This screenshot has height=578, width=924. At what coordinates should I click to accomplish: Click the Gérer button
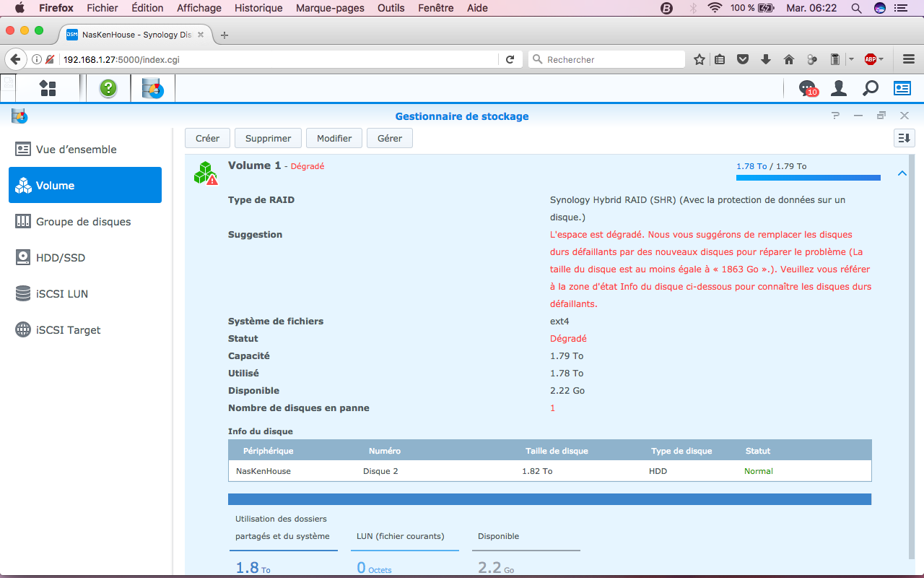(390, 138)
